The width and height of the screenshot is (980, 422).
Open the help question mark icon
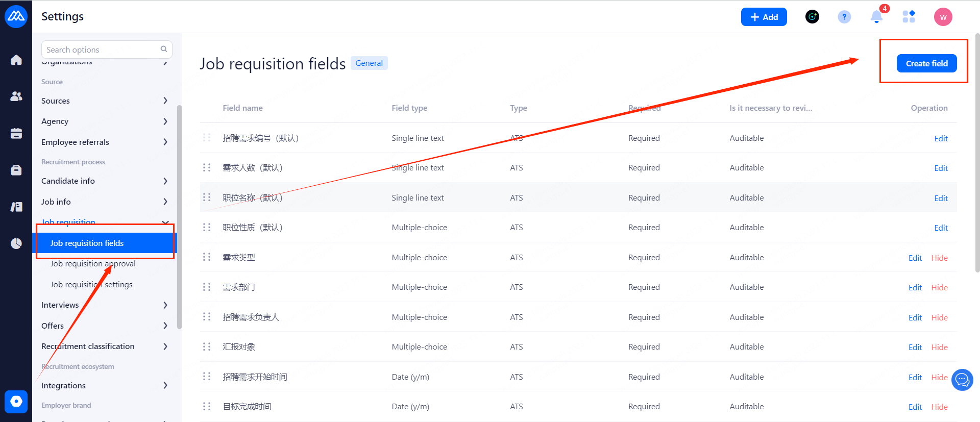(x=844, y=17)
